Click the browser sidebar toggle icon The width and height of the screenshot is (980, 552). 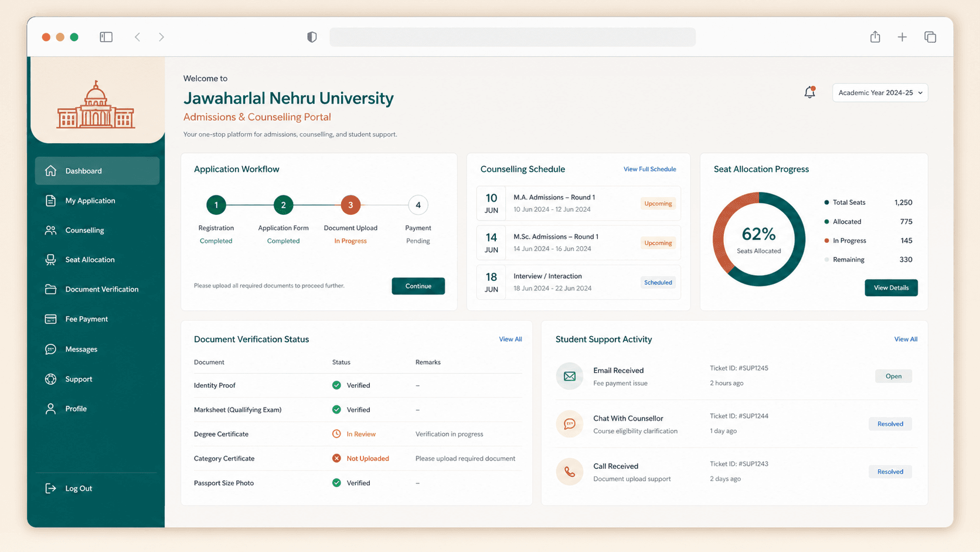coord(106,37)
